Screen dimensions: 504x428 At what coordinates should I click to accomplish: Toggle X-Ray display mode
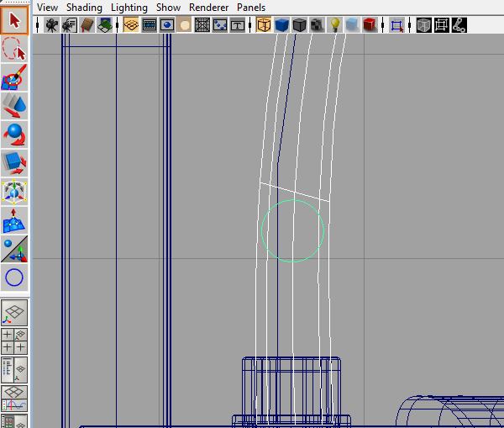423,25
